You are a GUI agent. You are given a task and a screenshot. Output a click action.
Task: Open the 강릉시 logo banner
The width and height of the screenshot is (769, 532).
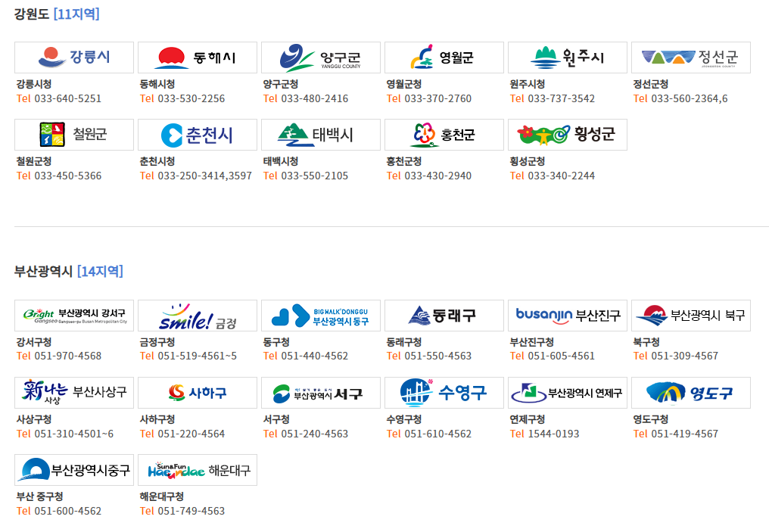(x=74, y=58)
